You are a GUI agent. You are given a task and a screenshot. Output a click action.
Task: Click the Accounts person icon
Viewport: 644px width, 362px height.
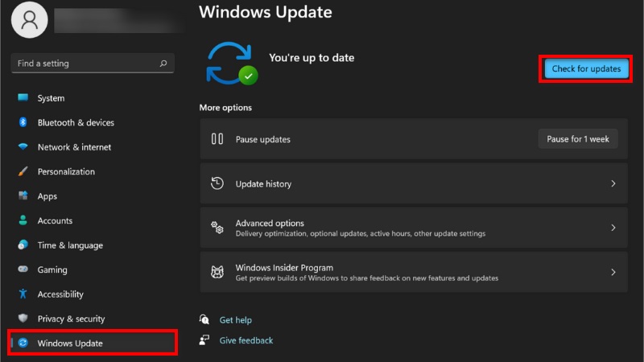pyautogui.click(x=23, y=220)
